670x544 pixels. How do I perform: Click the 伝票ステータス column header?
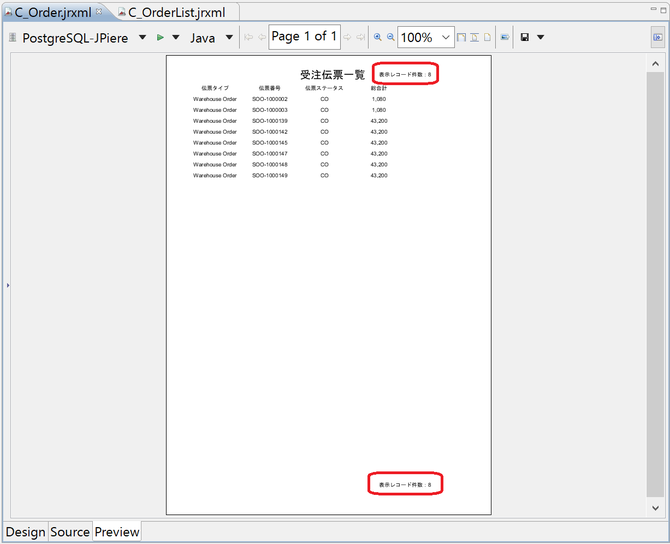(324, 88)
